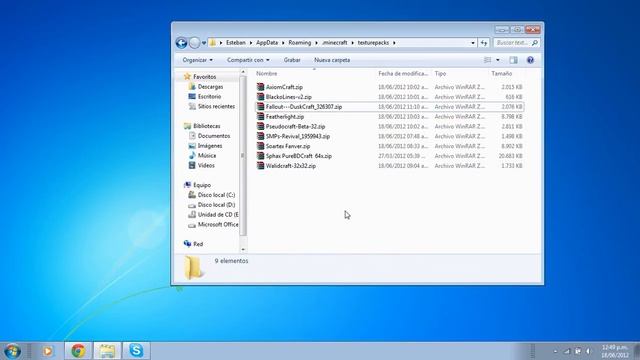Viewport: 640px width, 360px height.
Task: Click the AxiomCraft.zip WinRAR icon
Action: [x=260, y=87]
